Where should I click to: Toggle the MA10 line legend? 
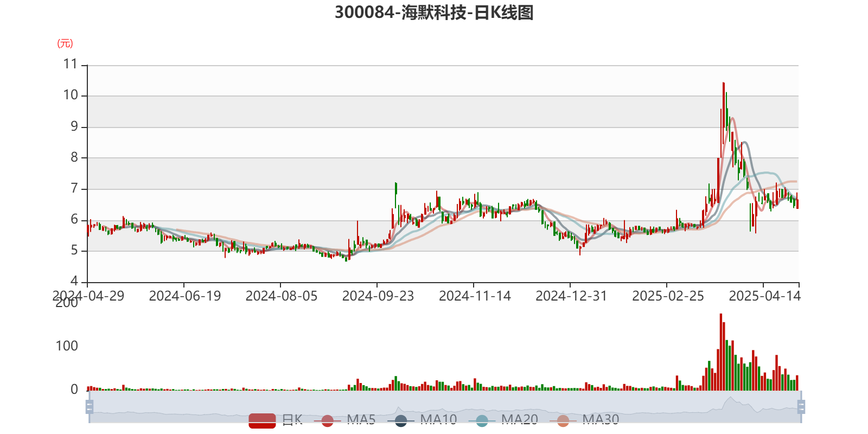pyautogui.click(x=422, y=420)
